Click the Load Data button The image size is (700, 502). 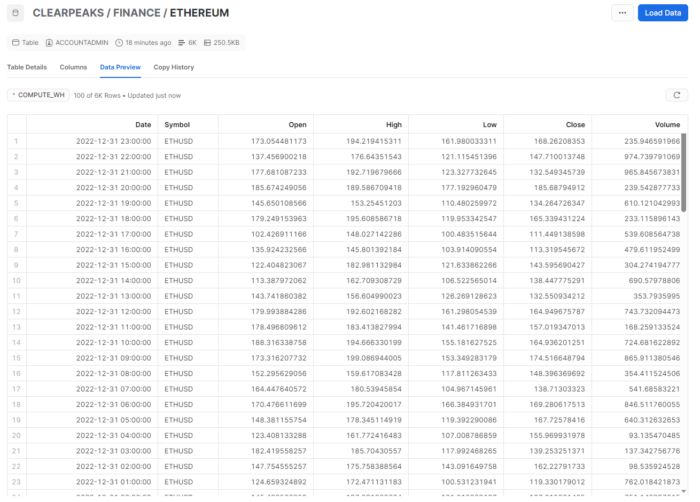662,13
